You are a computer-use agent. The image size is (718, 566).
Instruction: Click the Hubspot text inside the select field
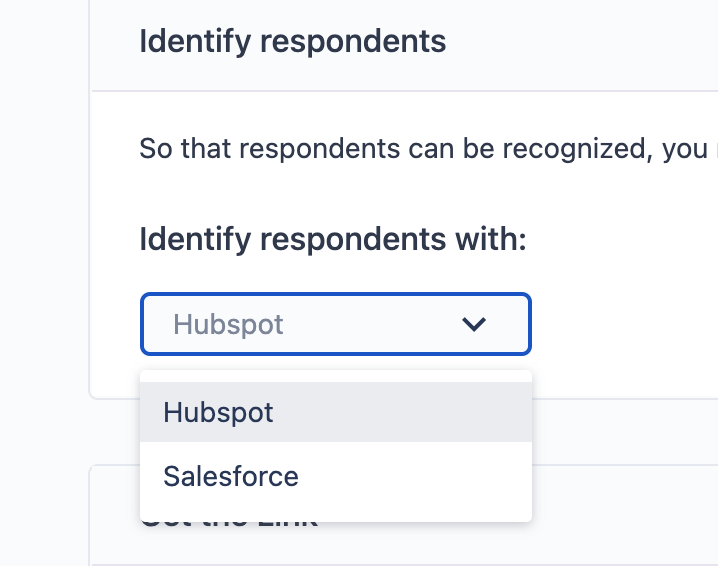click(229, 325)
